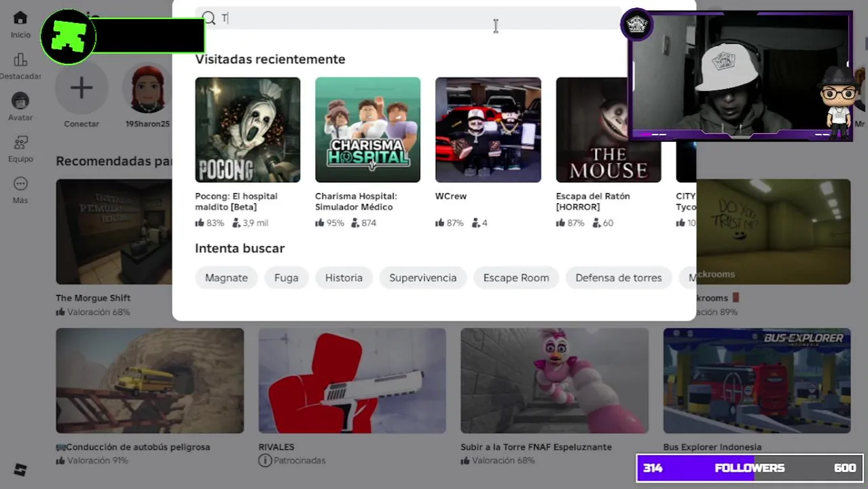
Task: Click the webcam overlay channel logo
Action: (637, 25)
